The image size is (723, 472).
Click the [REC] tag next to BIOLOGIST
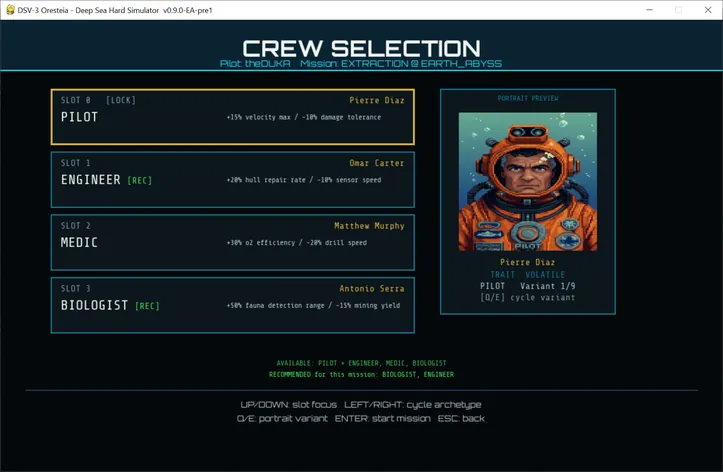tap(148, 306)
